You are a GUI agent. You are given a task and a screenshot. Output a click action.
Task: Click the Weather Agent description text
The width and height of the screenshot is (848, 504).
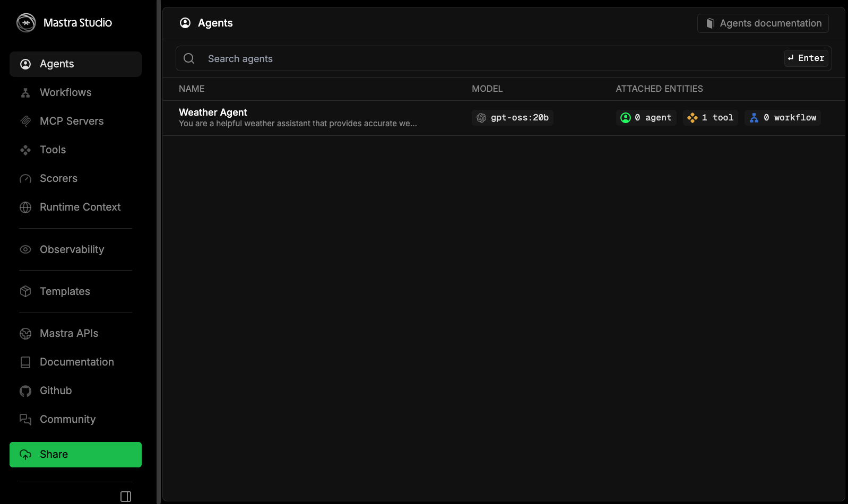point(298,124)
